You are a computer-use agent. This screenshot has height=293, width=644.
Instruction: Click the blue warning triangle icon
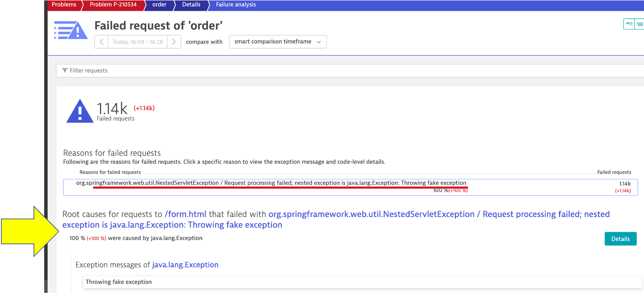tap(80, 111)
